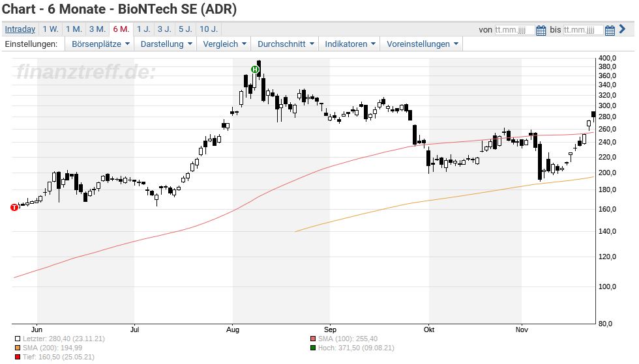Open the Vergleich dropdown
Screen dimensions: 639x364
[x=224, y=44]
